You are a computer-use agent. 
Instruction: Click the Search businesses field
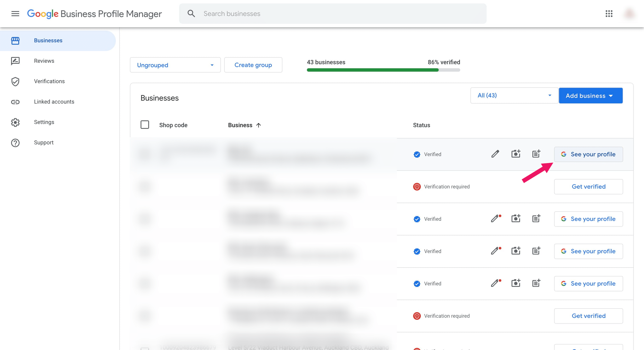pyautogui.click(x=332, y=13)
